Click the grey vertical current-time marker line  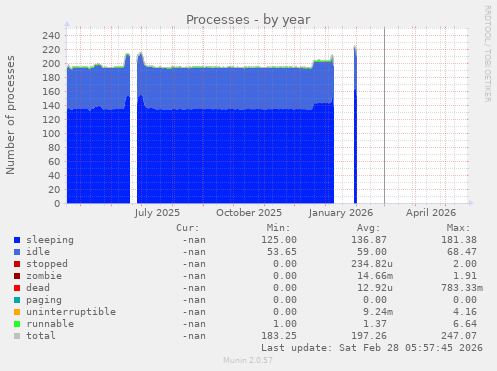[384, 116]
